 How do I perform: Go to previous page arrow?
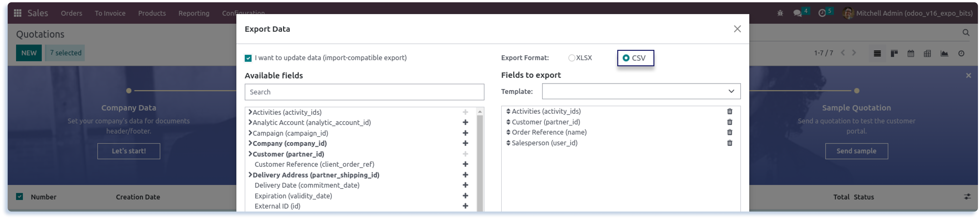click(x=843, y=53)
